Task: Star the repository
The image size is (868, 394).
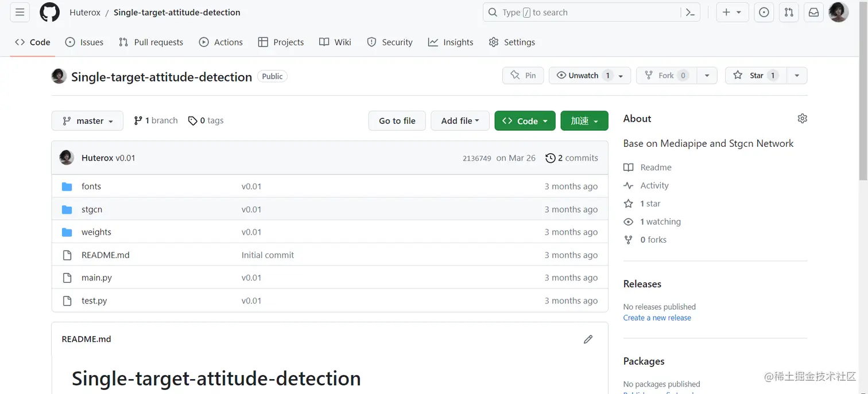Action: 756,76
